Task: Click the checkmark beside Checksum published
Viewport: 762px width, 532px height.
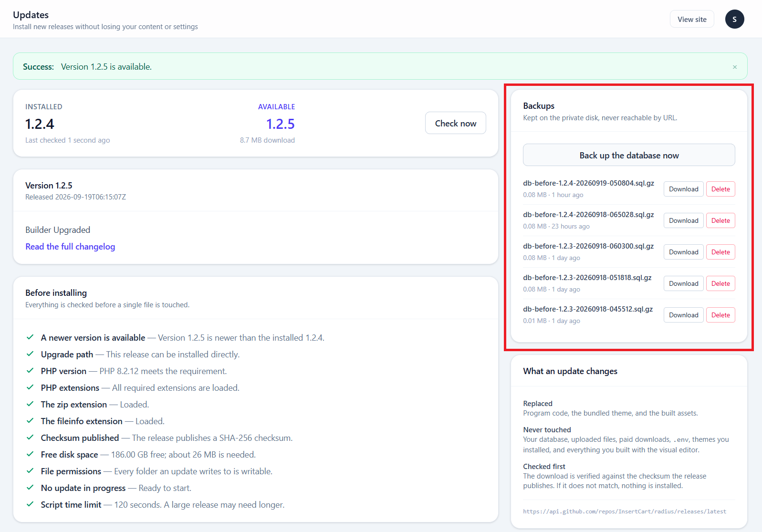Action: (x=30, y=438)
